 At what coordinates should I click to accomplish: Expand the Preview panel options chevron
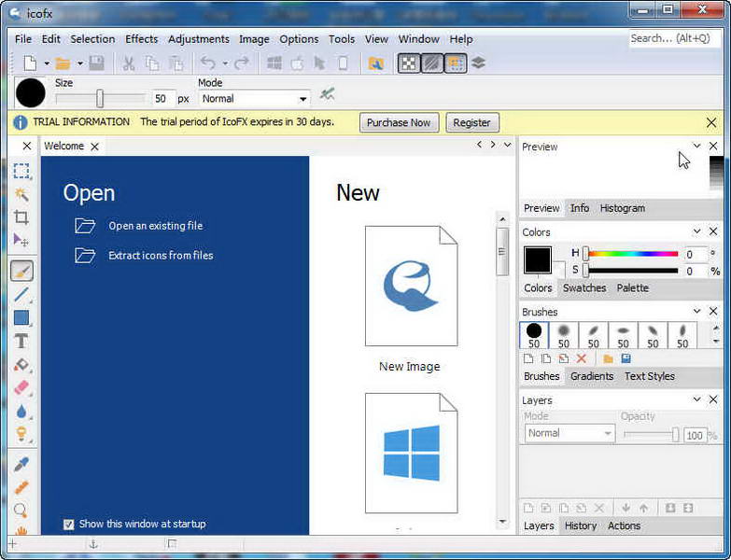[x=696, y=146]
